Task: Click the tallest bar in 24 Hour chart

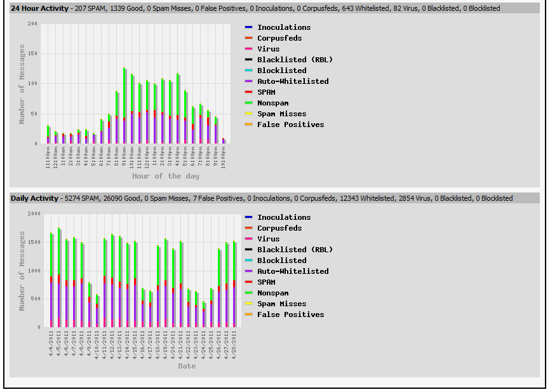Action: 124,108
